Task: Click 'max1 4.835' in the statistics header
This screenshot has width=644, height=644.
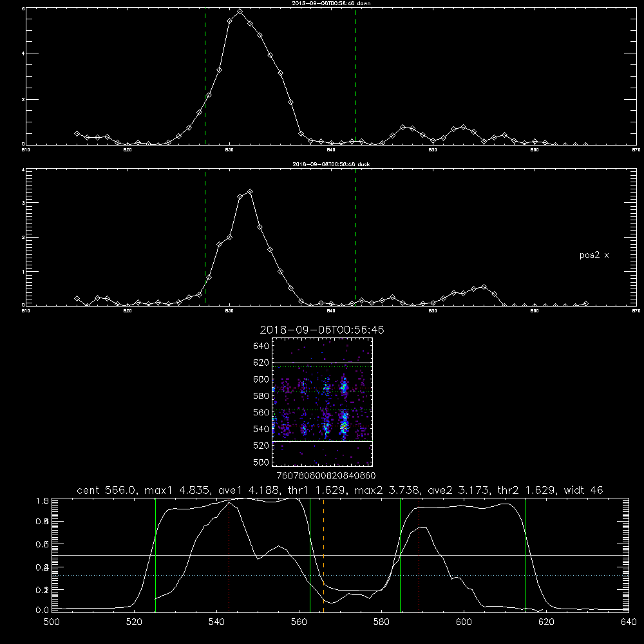Action: point(177,490)
